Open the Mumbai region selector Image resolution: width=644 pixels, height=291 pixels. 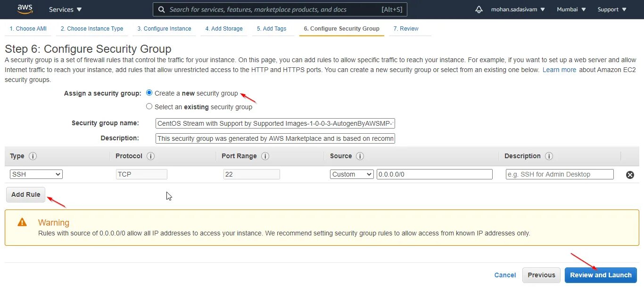coord(571,9)
